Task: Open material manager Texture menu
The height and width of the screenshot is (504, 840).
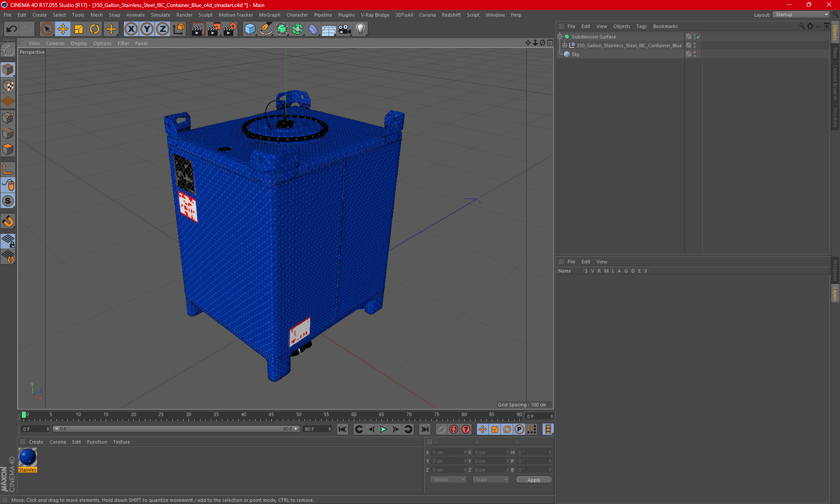Action: [121, 442]
